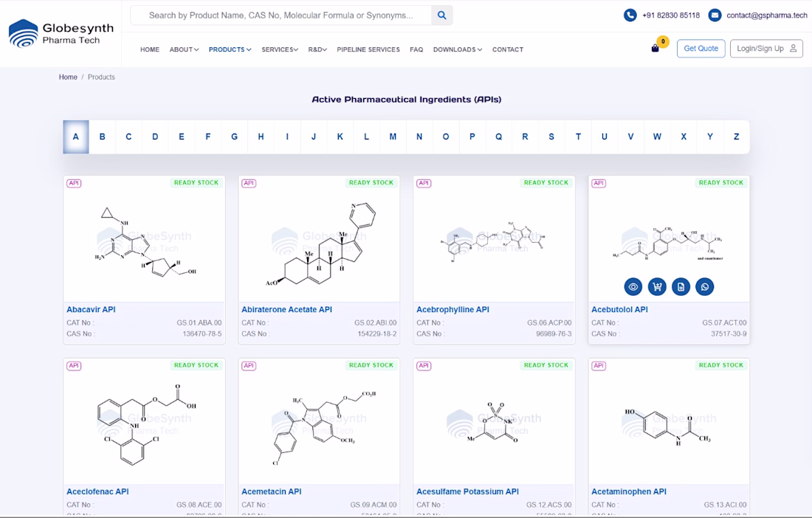Click API tag on Abacavir card
Viewport: 812px width, 518px height.
(x=74, y=183)
